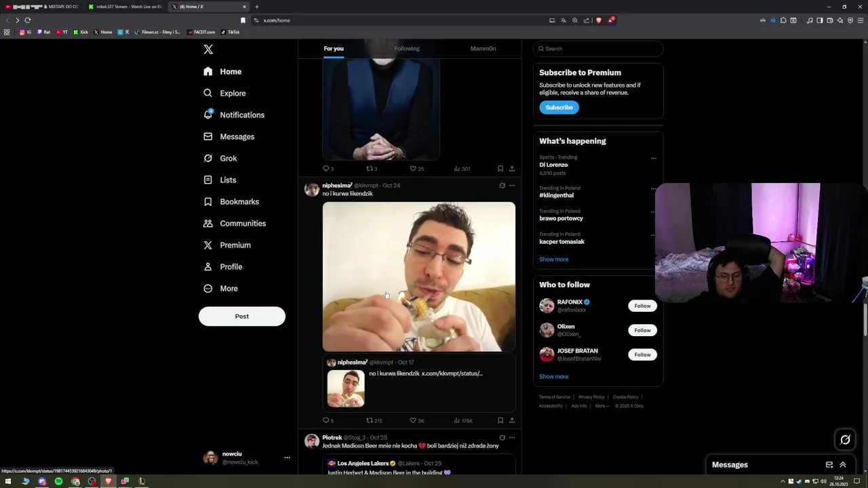Reload the current page
This screenshot has height=488, width=868.
coord(28,20)
